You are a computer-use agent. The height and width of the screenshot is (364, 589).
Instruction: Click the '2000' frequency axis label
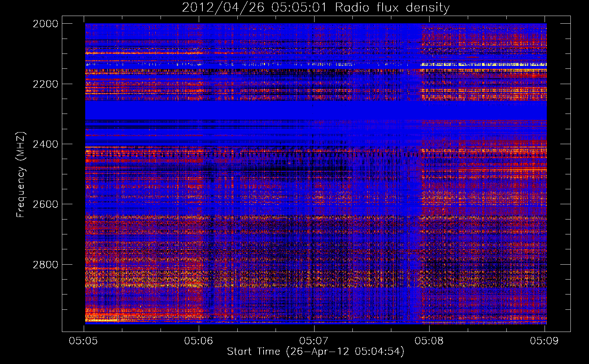click(x=46, y=24)
